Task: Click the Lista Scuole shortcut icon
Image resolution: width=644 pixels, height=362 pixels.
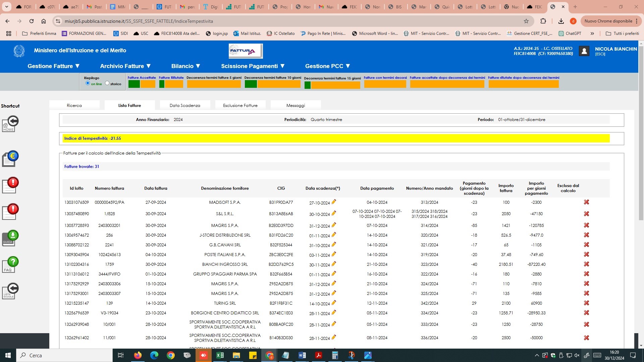Action: [x=10, y=291]
